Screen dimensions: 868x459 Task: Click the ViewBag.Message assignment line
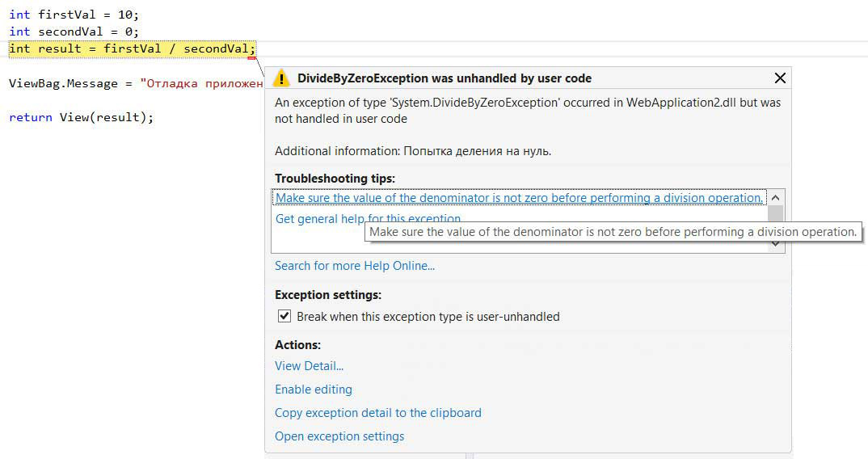[136, 83]
